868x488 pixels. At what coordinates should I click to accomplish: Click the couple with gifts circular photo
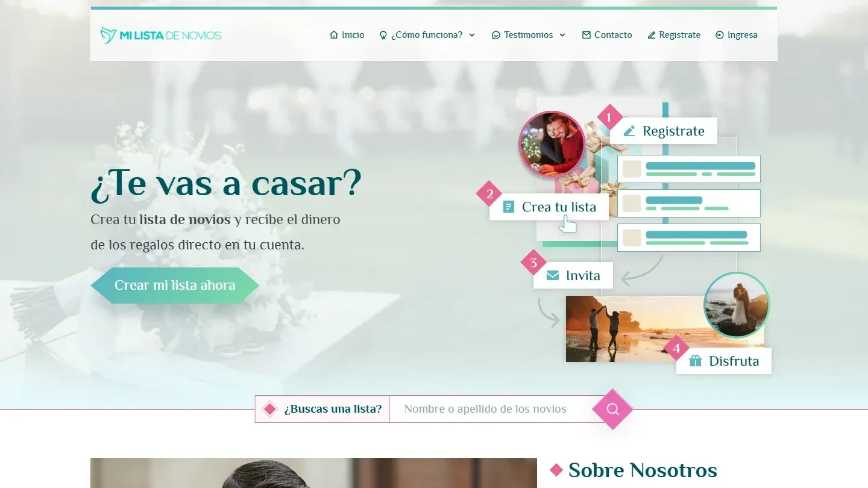(x=552, y=144)
